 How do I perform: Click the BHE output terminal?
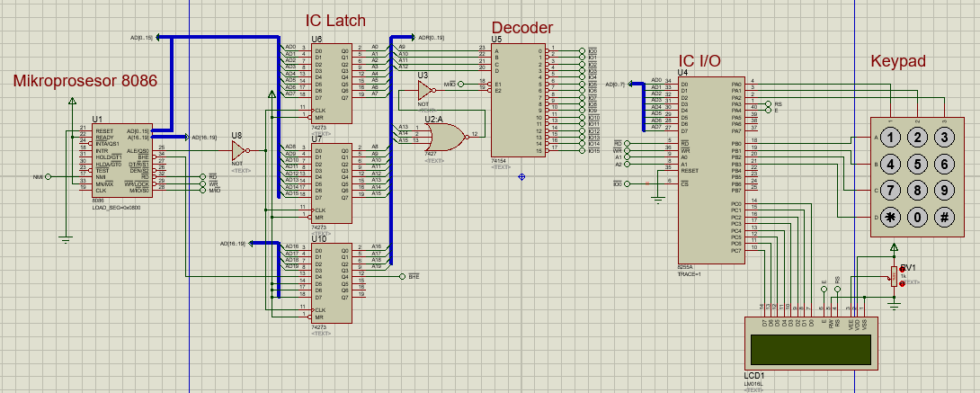403,275
